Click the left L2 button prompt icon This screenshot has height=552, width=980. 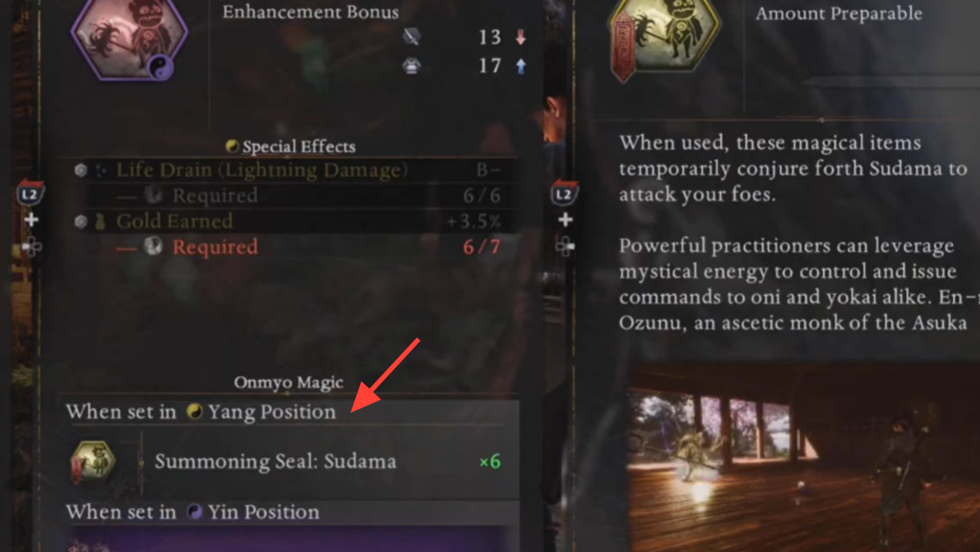(x=29, y=193)
